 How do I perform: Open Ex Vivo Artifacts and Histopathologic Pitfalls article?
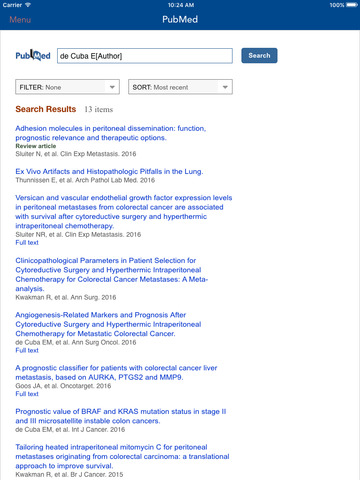(x=109, y=171)
